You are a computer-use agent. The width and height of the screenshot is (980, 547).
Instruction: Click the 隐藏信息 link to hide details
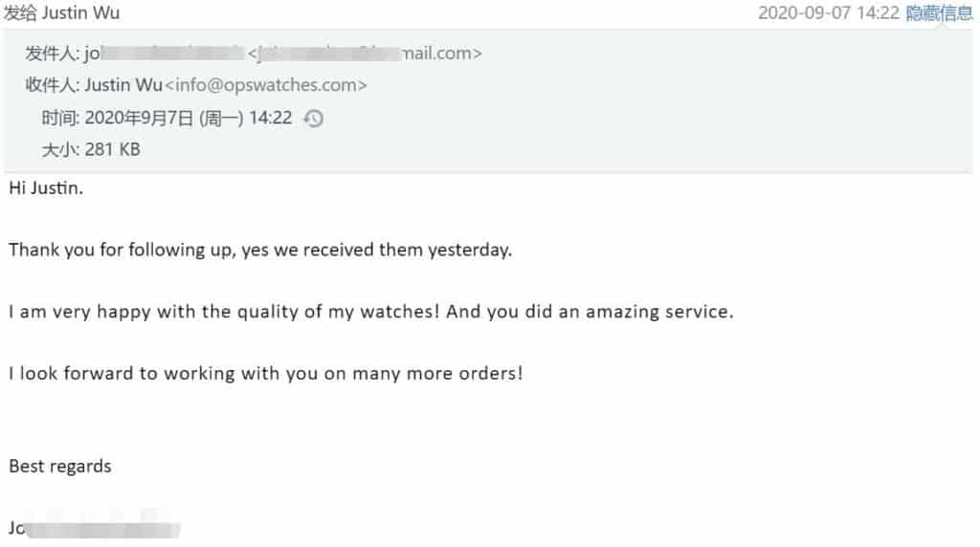(x=940, y=13)
